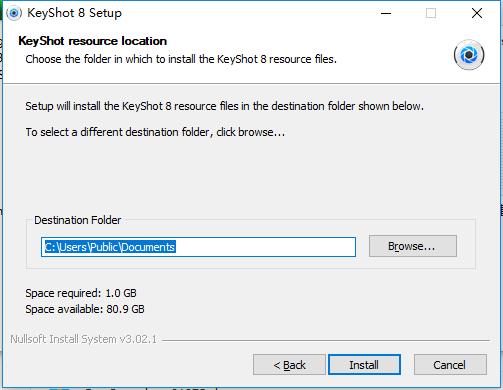Viewport: 503px width, 390px height.
Task: Click the 'Choose the folder' subtitle text
Action: click(181, 59)
